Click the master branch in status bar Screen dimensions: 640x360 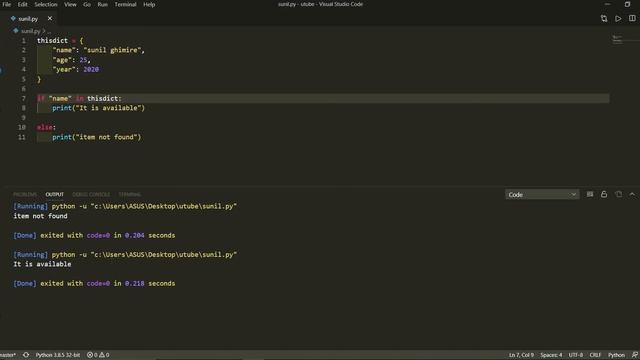(8, 355)
